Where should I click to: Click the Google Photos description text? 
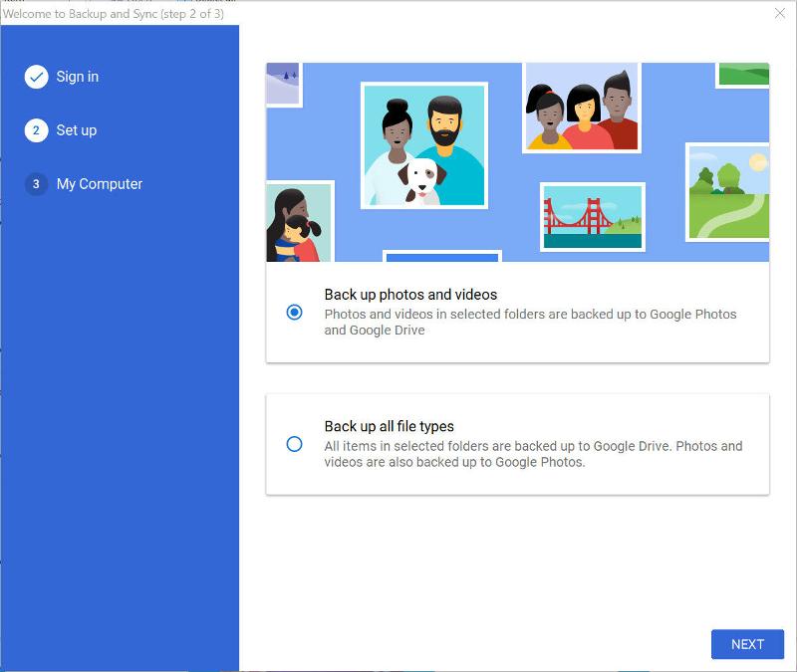click(x=530, y=322)
